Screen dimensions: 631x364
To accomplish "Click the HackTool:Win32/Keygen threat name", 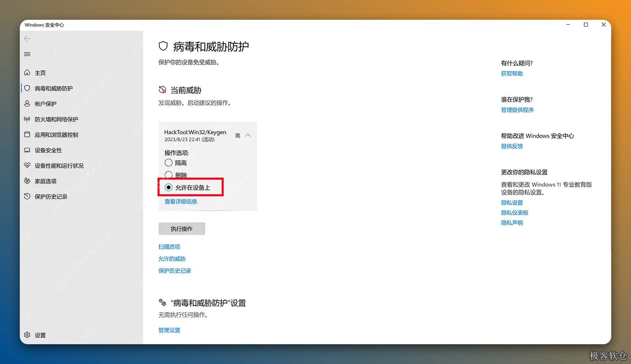I will (x=195, y=132).
